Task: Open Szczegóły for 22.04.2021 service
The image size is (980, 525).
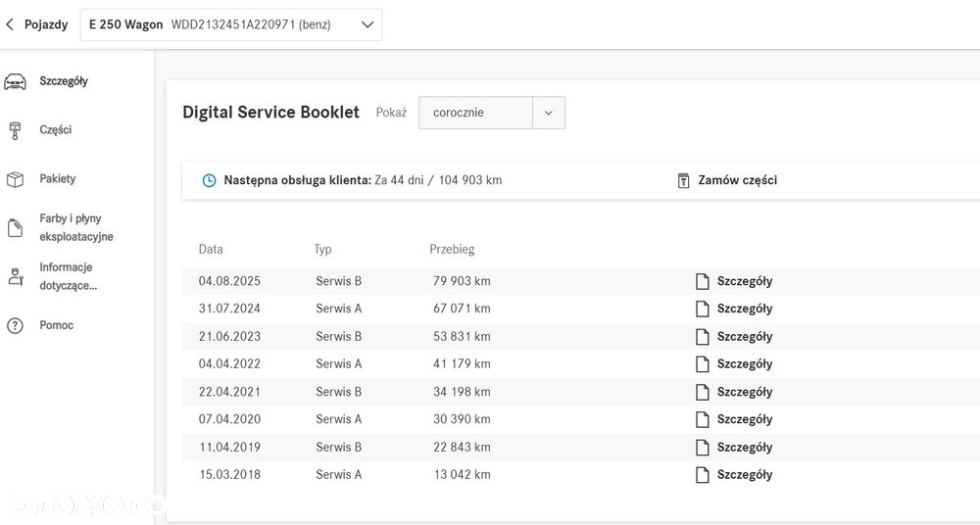Action: [745, 393]
